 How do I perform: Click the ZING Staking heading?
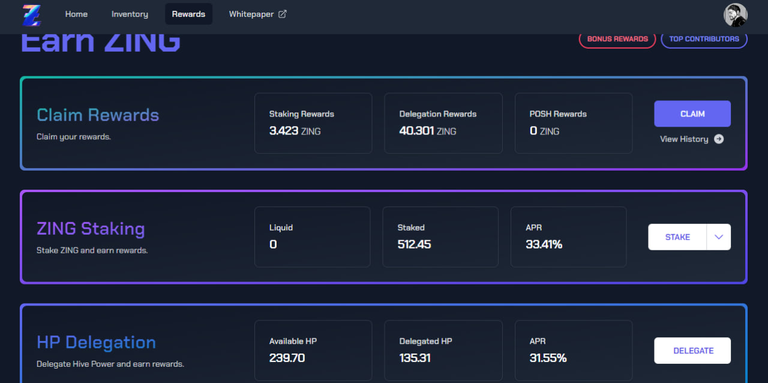(91, 229)
